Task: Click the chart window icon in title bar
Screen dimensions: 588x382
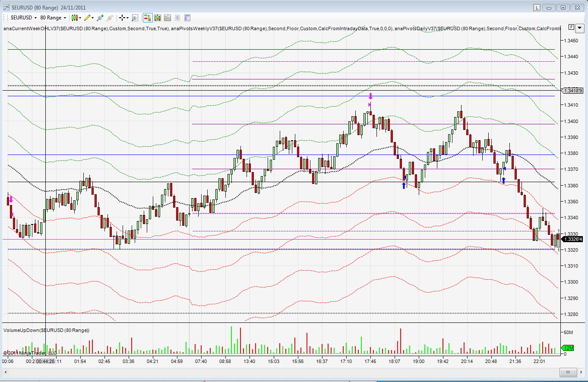Action: click(6, 7)
